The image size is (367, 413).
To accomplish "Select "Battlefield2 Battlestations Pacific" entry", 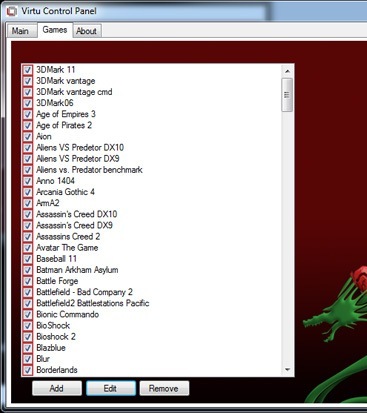I will pyautogui.click(x=93, y=303).
